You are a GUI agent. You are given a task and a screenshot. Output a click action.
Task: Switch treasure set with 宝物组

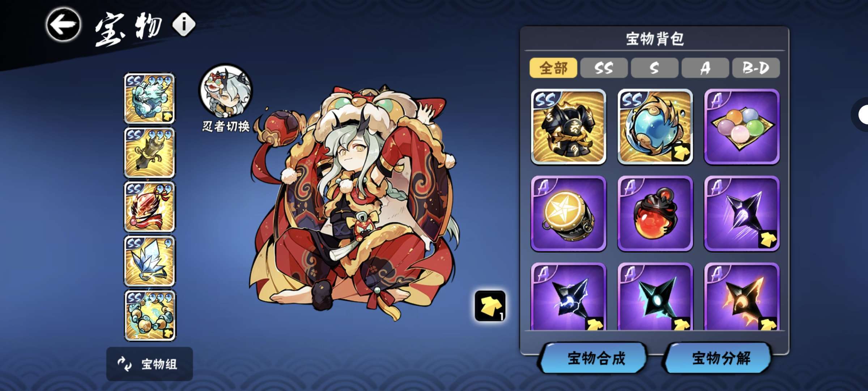click(150, 364)
